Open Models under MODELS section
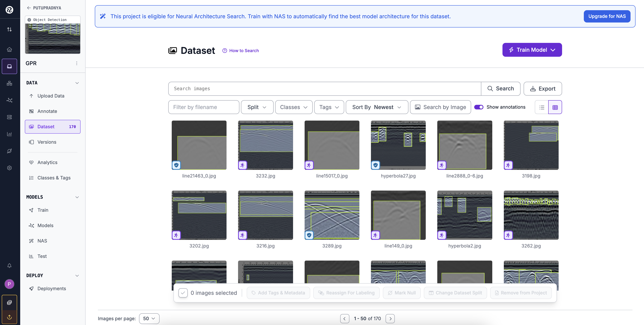Viewport: 644px width, 325px height. tap(53, 226)
